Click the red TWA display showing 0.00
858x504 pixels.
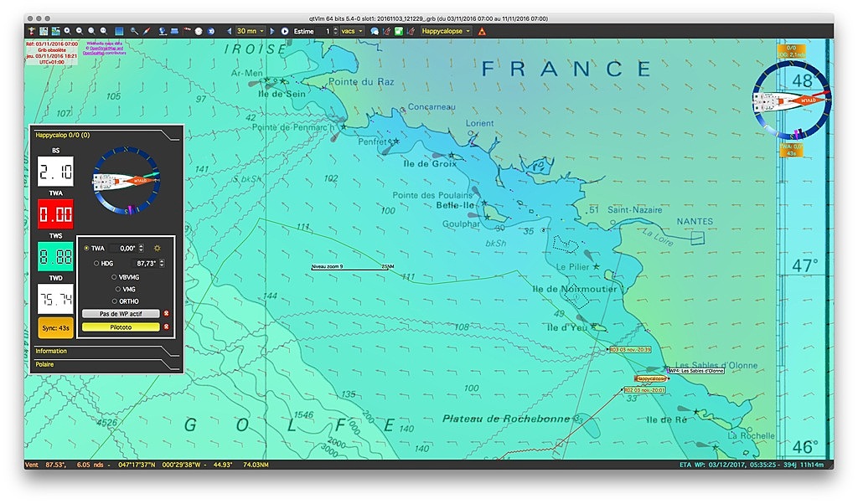click(x=55, y=213)
